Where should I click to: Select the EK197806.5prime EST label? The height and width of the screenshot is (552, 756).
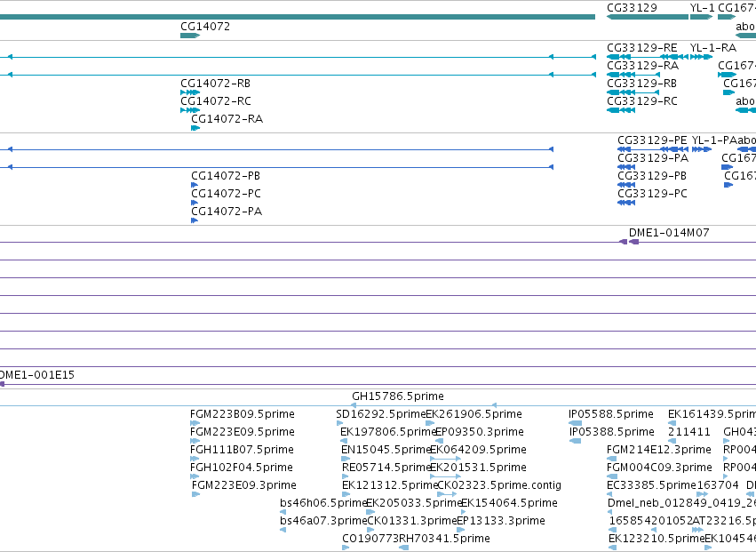coord(387,432)
